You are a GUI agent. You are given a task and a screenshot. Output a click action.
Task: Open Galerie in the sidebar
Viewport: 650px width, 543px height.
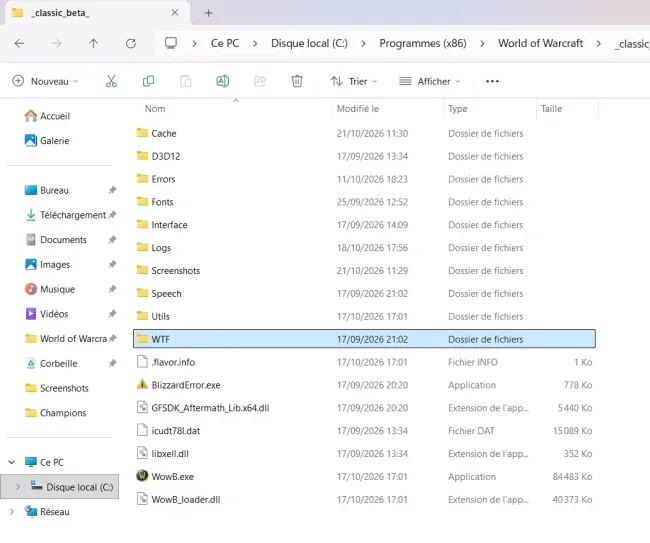(47, 141)
